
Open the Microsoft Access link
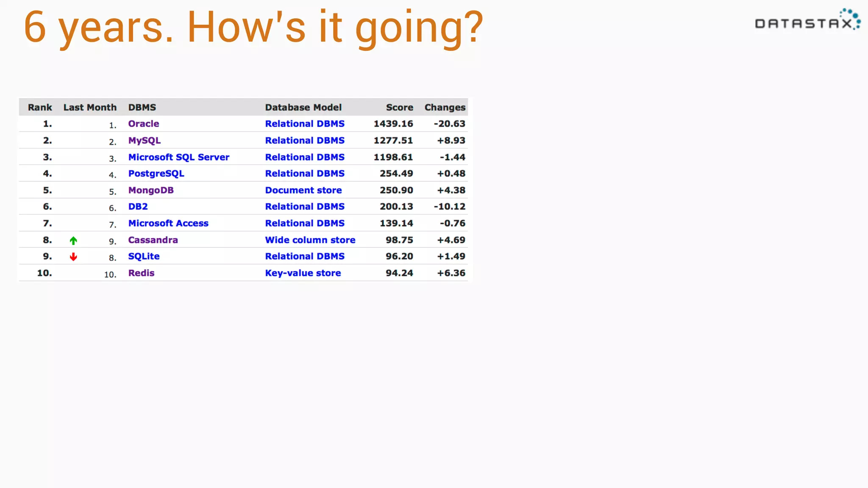(x=168, y=223)
